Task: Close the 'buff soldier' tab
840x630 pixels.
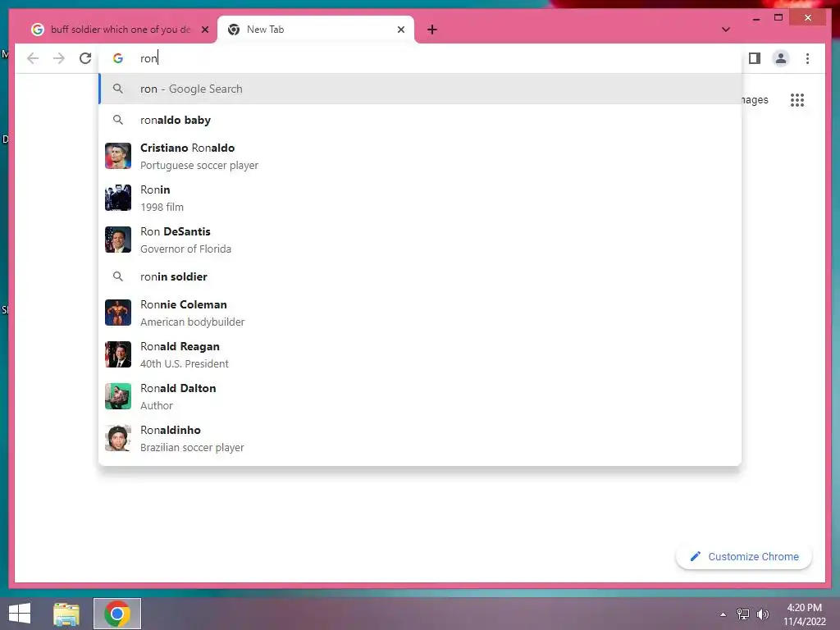Action: click(204, 30)
